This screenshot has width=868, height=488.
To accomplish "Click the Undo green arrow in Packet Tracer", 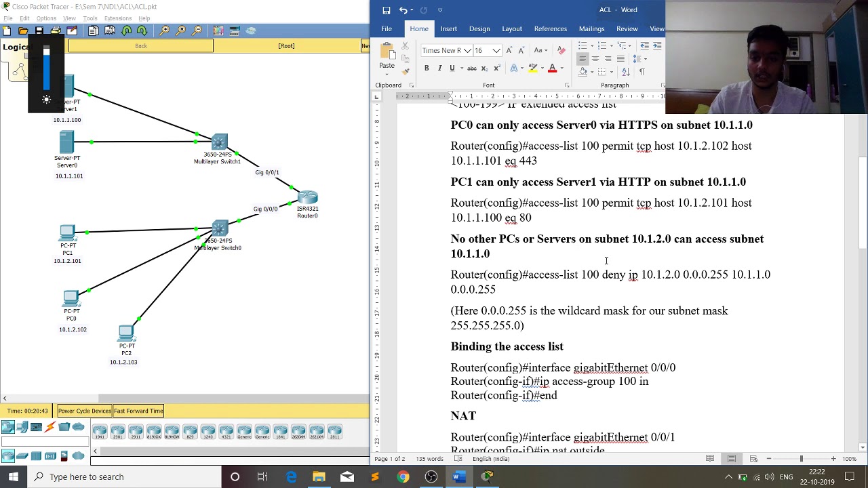I will tap(126, 30).
